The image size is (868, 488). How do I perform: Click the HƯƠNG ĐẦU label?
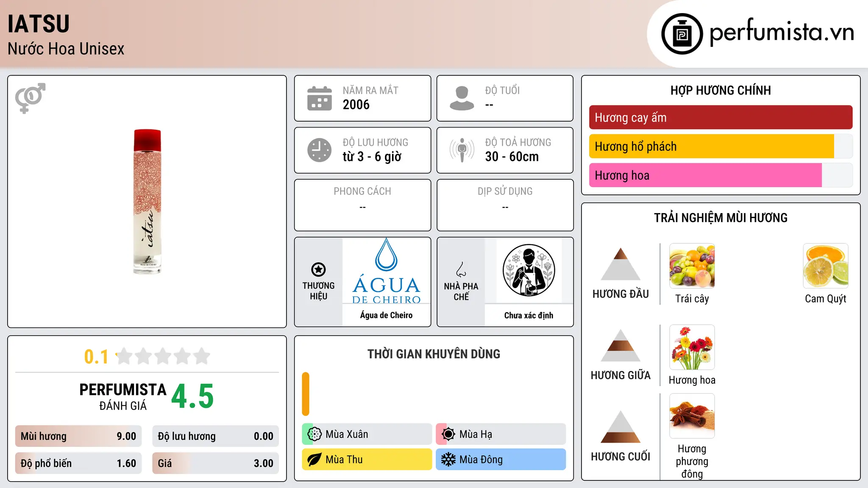pyautogui.click(x=620, y=294)
